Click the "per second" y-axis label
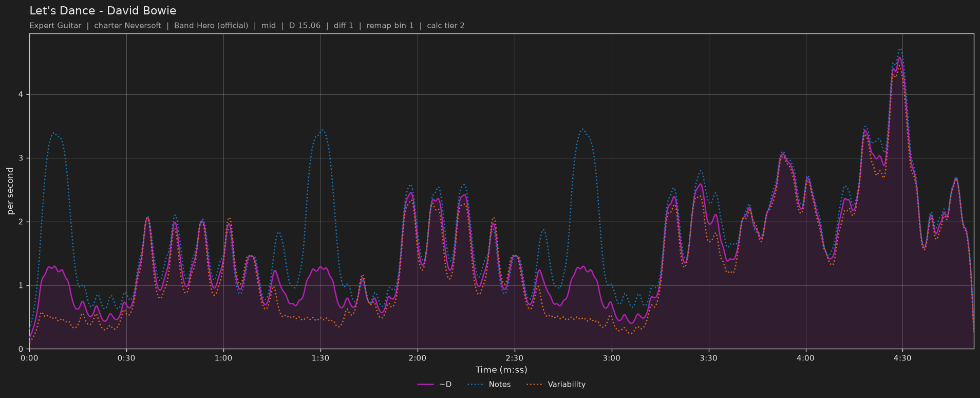 pos(10,191)
